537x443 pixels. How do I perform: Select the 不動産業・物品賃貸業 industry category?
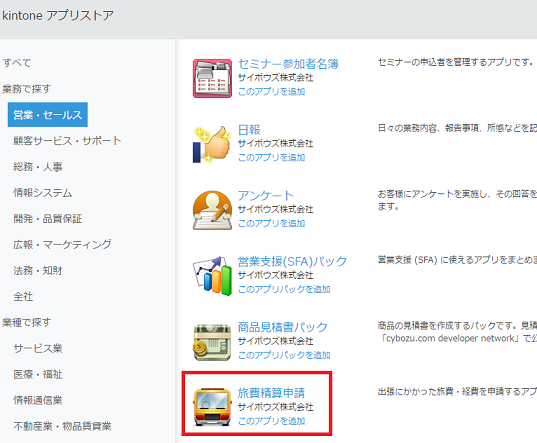(x=62, y=426)
